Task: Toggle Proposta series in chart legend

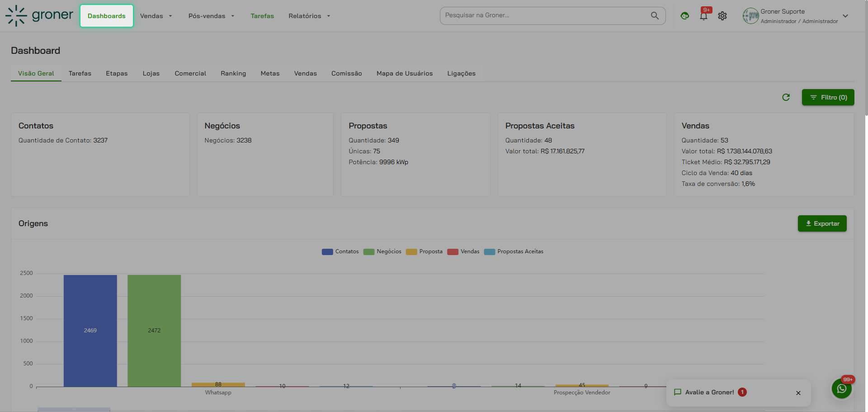Action: tap(424, 251)
